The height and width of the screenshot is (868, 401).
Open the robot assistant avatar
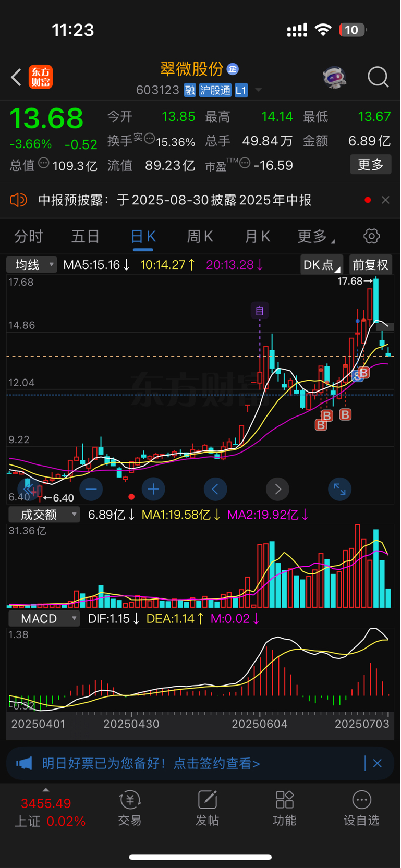[334, 77]
